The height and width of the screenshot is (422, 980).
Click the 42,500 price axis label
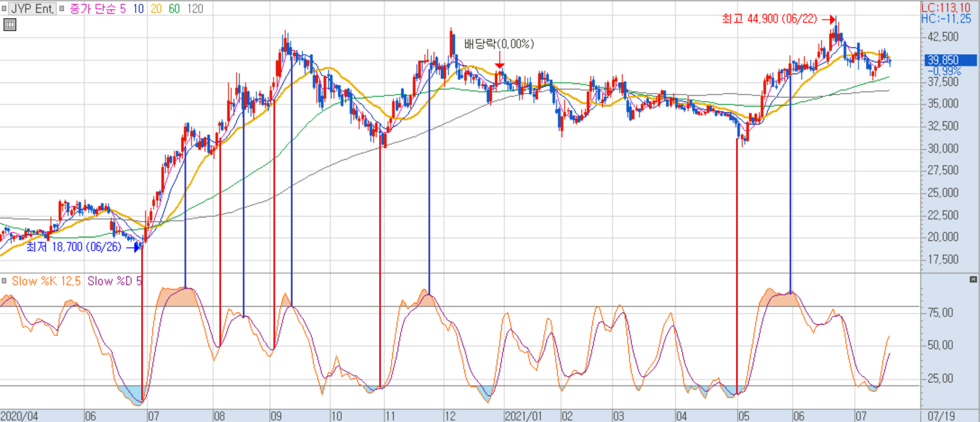[x=943, y=37]
